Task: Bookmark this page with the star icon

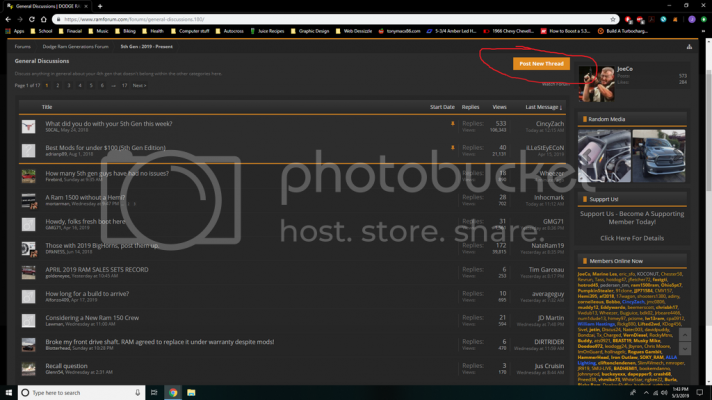Action: pos(613,20)
